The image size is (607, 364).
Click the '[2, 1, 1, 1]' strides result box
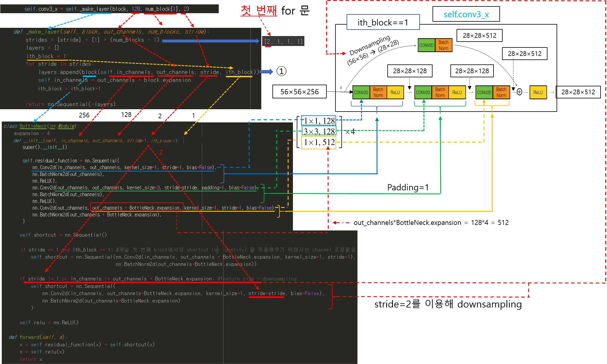(x=283, y=41)
